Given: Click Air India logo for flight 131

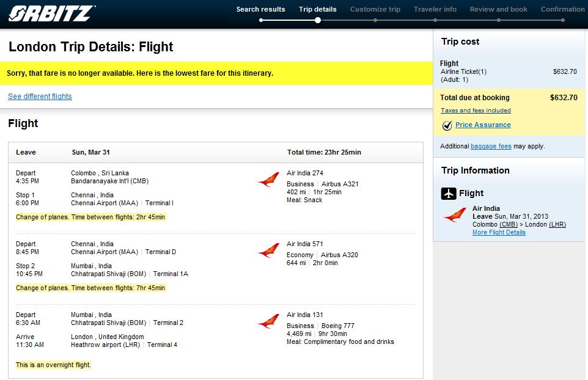Looking at the screenshot, I should 268,321.
